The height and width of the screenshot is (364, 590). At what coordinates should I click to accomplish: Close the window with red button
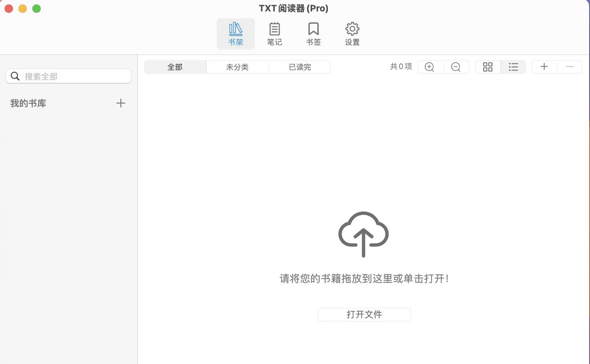[x=9, y=8]
